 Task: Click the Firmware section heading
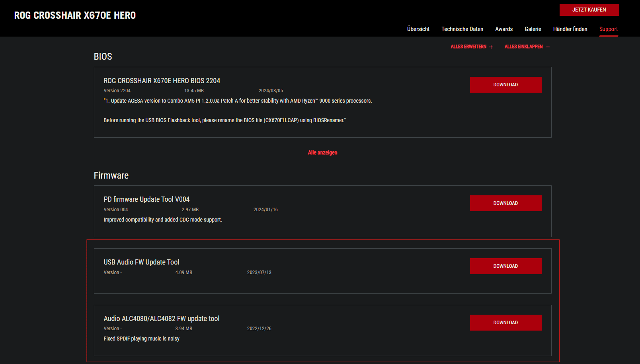(x=111, y=175)
